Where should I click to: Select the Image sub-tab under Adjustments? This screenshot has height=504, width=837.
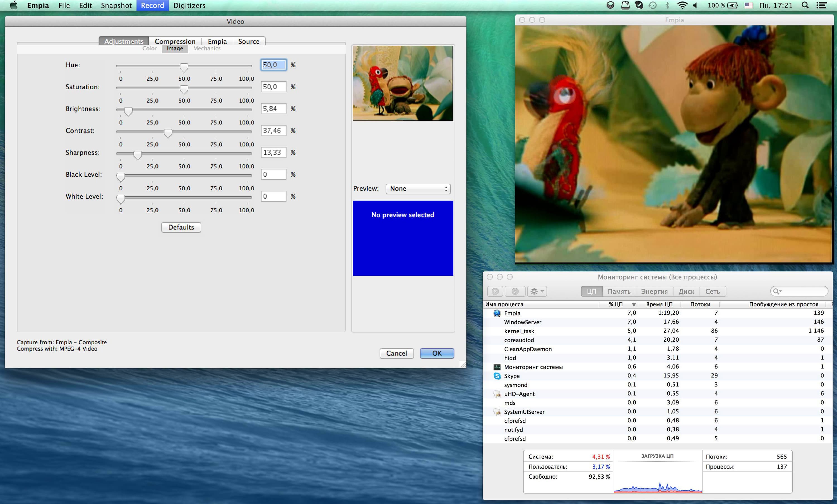pyautogui.click(x=175, y=49)
